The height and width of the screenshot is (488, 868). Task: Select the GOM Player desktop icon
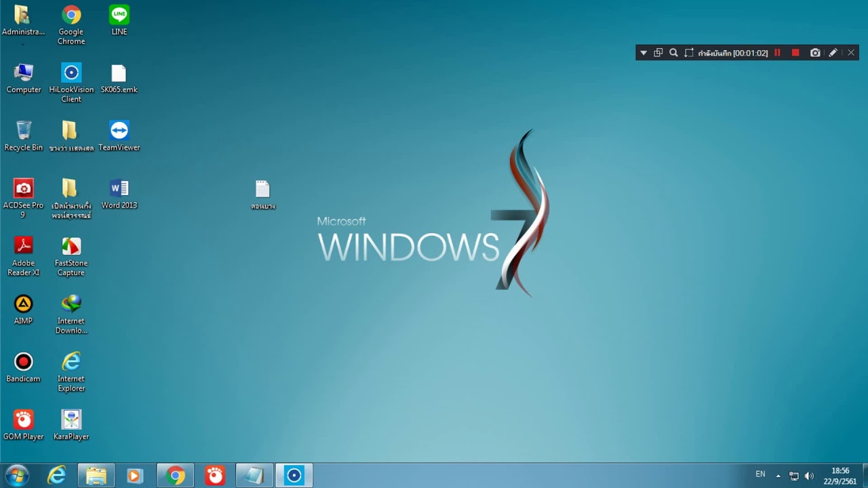[24, 425]
